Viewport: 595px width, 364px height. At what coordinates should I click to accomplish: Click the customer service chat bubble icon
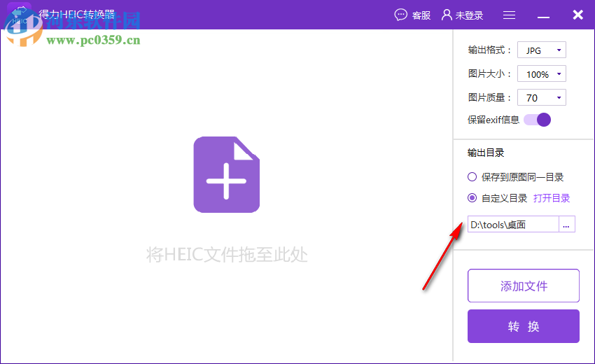pos(400,15)
